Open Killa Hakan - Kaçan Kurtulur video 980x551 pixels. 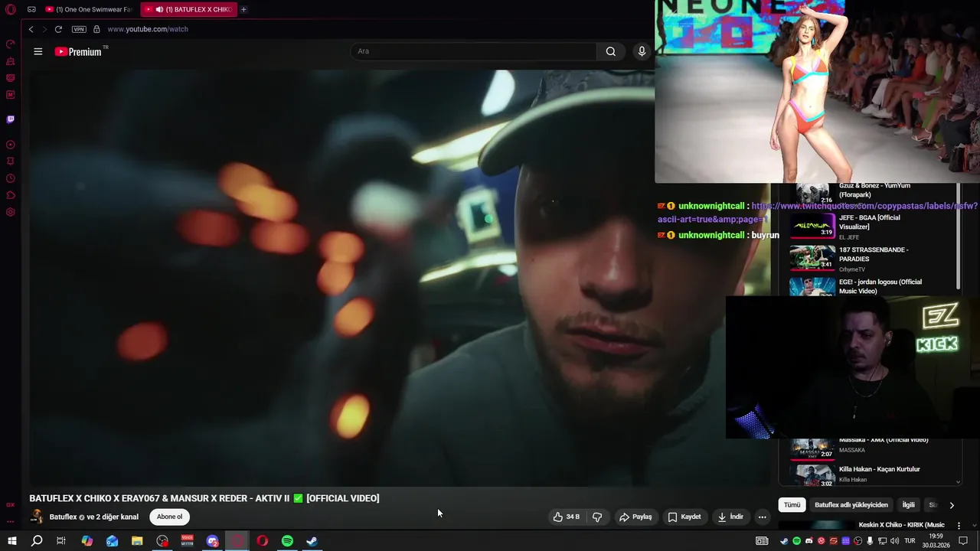(x=880, y=469)
